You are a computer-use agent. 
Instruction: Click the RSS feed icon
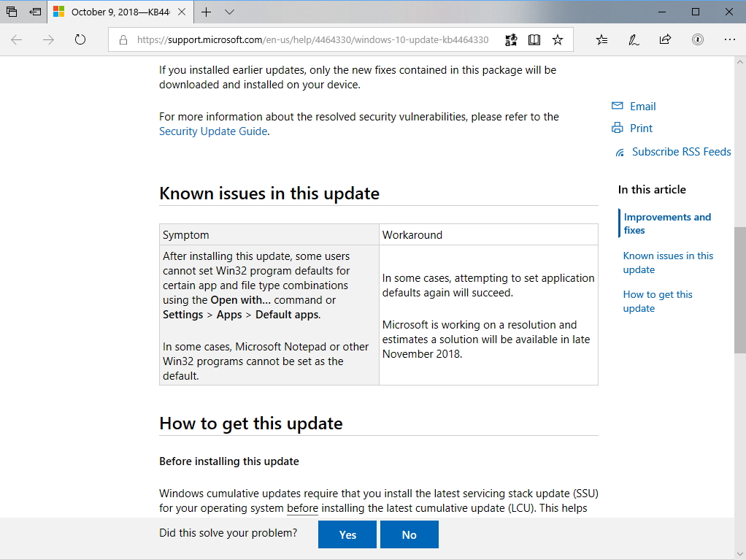[x=620, y=153]
